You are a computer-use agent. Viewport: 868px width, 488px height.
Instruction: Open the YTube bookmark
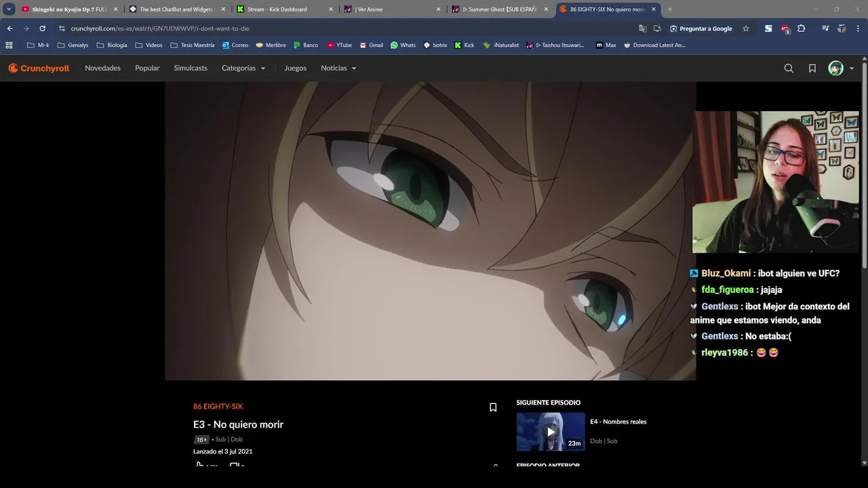tap(339, 45)
